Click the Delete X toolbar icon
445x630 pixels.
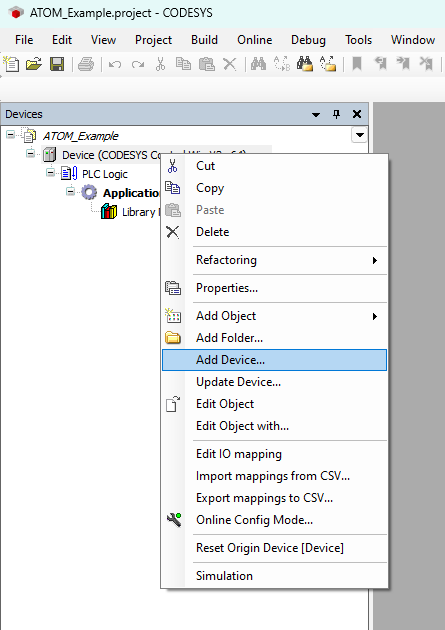[230, 64]
